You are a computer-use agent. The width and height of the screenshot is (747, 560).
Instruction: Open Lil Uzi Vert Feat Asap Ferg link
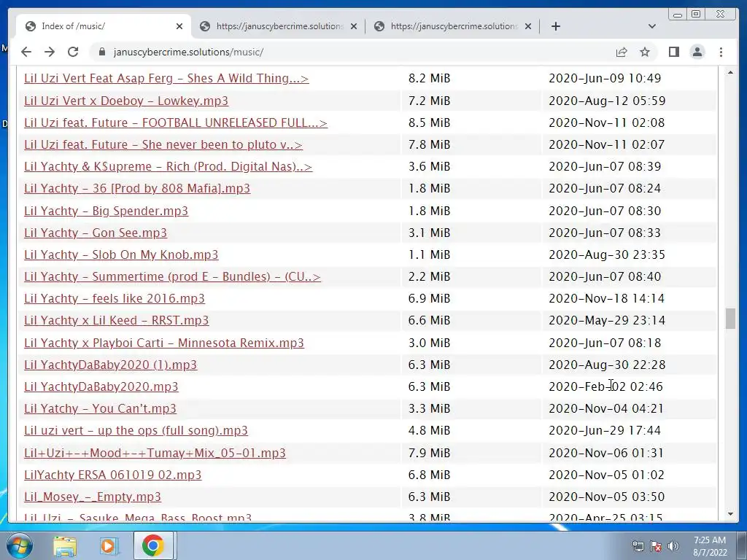tap(166, 78)
